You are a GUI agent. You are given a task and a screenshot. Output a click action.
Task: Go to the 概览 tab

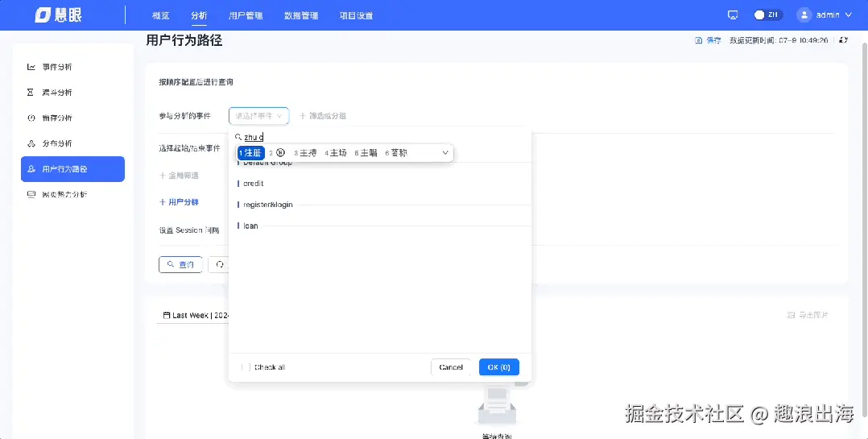click(160, 15)
